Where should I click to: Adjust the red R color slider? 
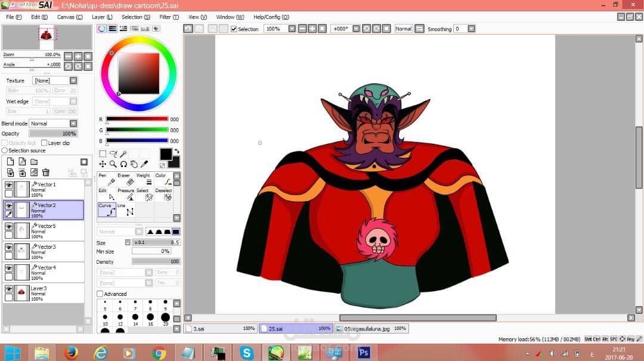137,119
